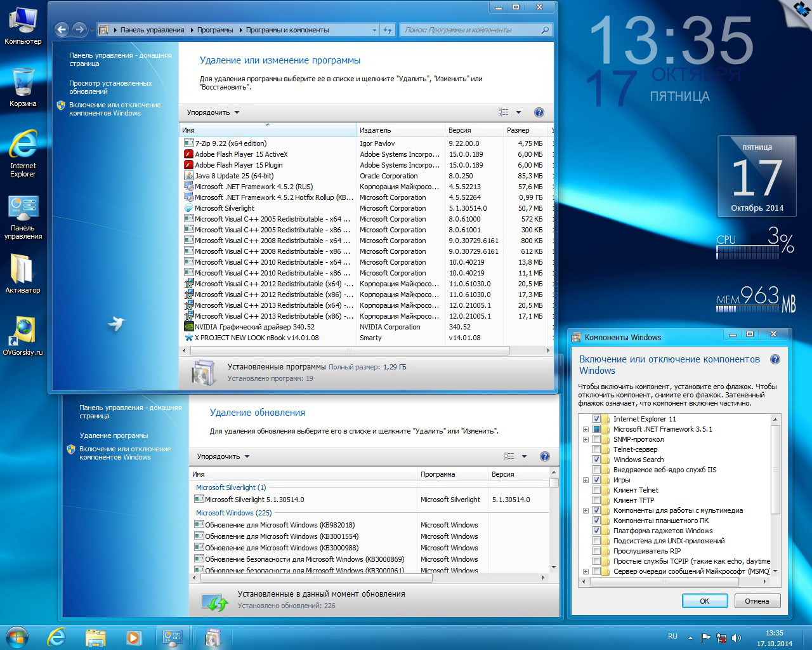Viewport: 812px width, 650px height.
Task: Open Windows Media Player taskbar icon
Action: (x=133, y=637)
